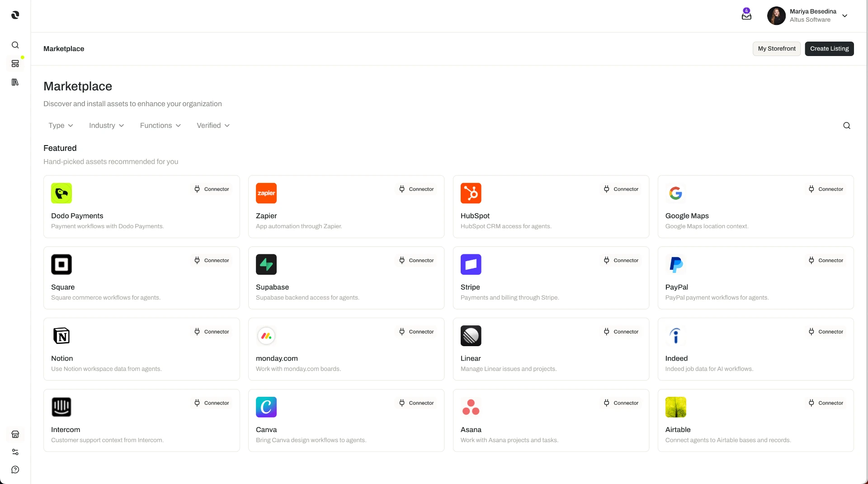The image size is (868, 484).
Task: Click the Asana logo icon
Action: (x=471, y=407)
